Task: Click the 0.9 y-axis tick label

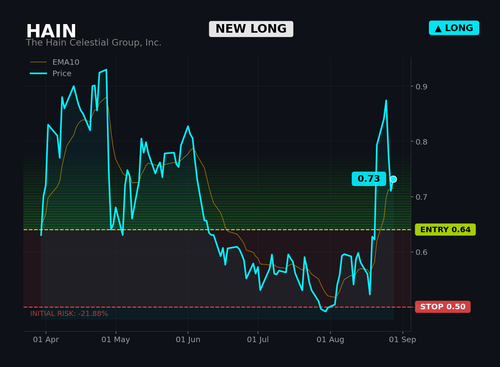Action: (x=421, y=87)
